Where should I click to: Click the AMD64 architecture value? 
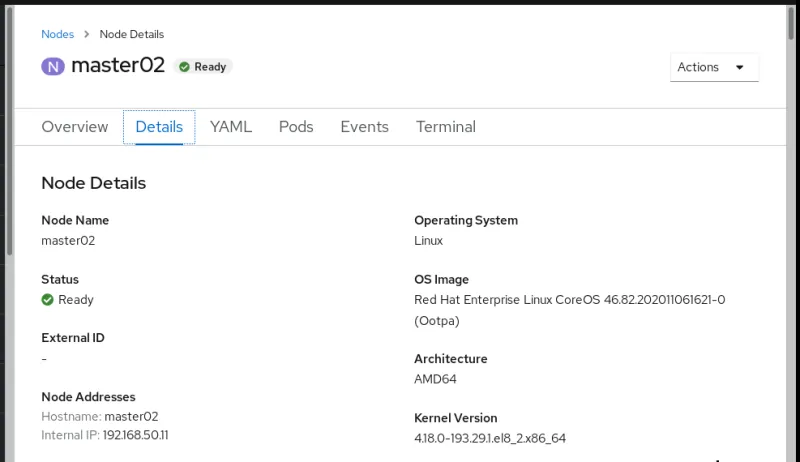[436, 379]
